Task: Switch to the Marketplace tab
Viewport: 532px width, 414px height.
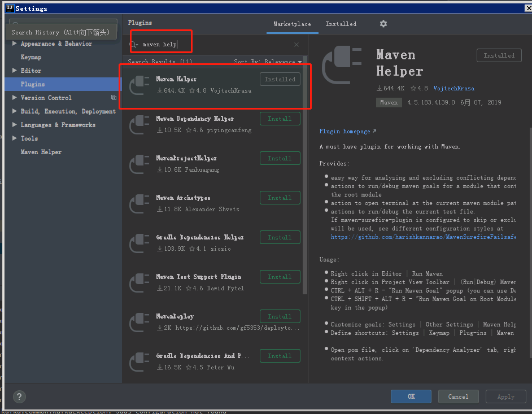Action: pos(292,24)
